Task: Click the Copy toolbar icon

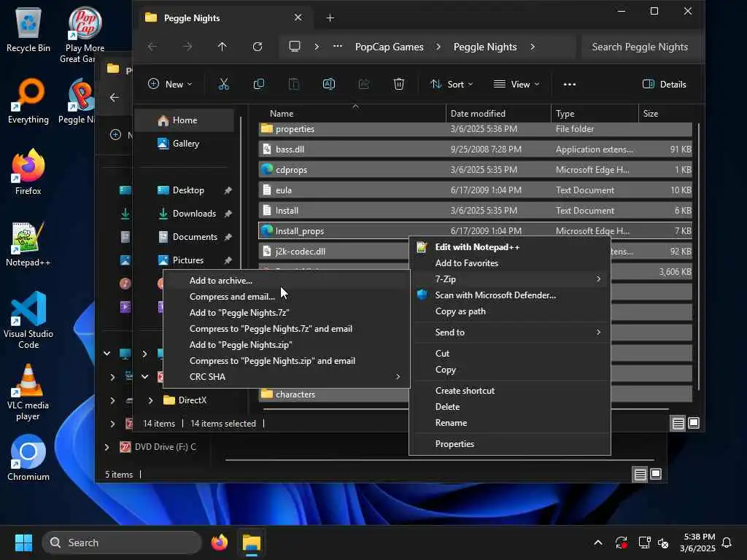Action: [259, 85]
